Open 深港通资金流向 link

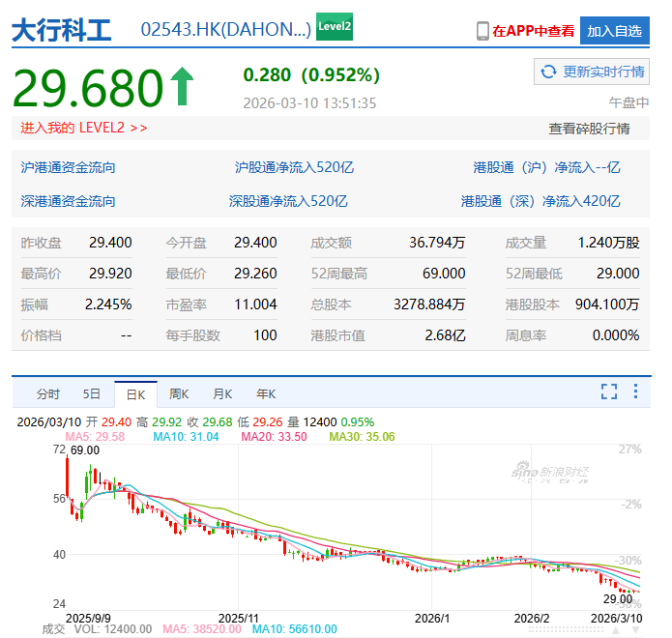pyautogui.click(x=69, y=201)
